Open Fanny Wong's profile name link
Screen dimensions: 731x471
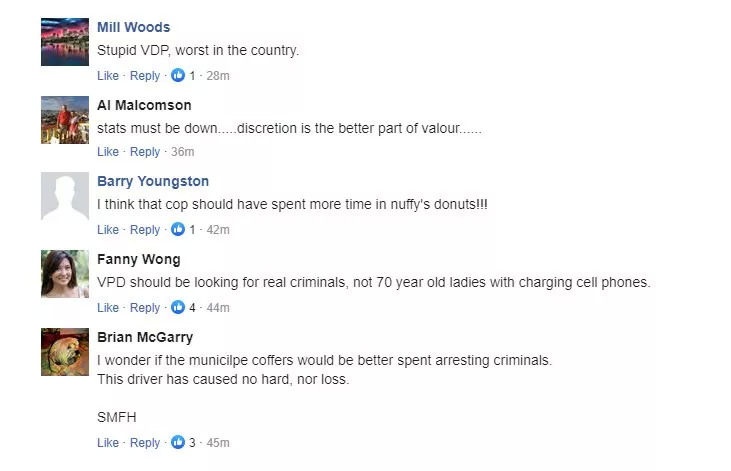[x=139, y=260]
